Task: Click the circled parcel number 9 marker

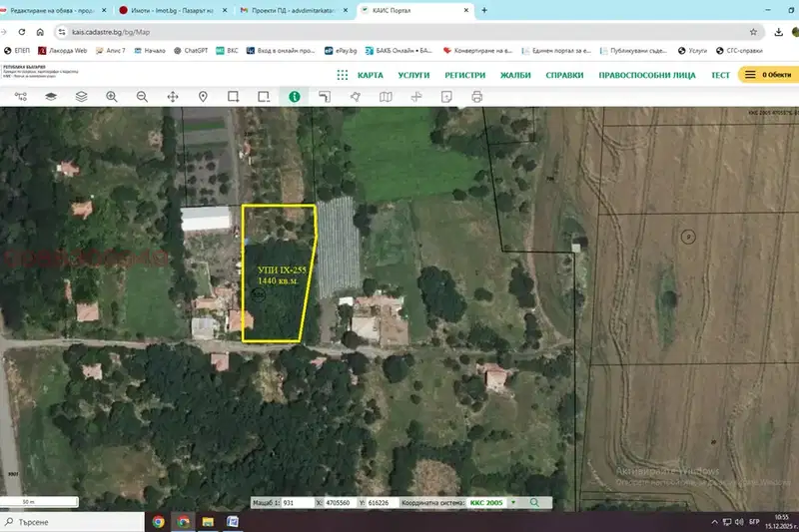Action: tap(688, 237)
